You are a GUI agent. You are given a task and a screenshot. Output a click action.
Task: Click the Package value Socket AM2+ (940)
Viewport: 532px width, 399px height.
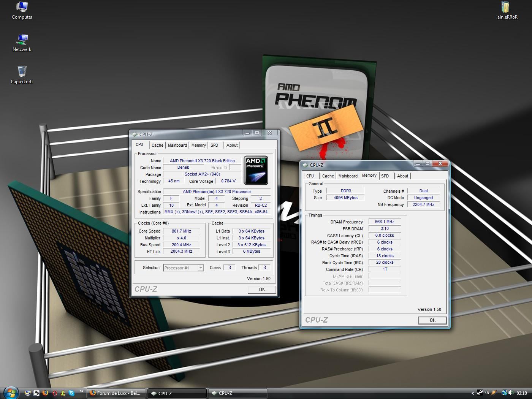tap(202, 174)
